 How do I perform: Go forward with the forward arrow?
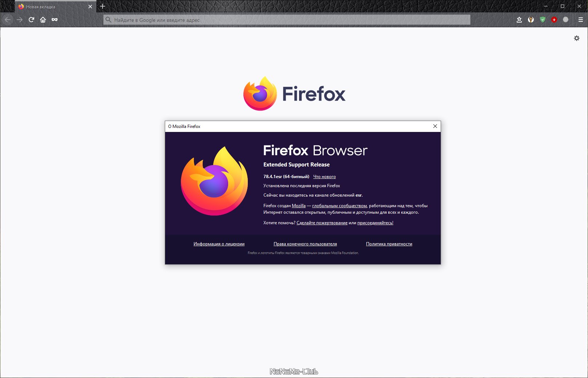point(20,20)
